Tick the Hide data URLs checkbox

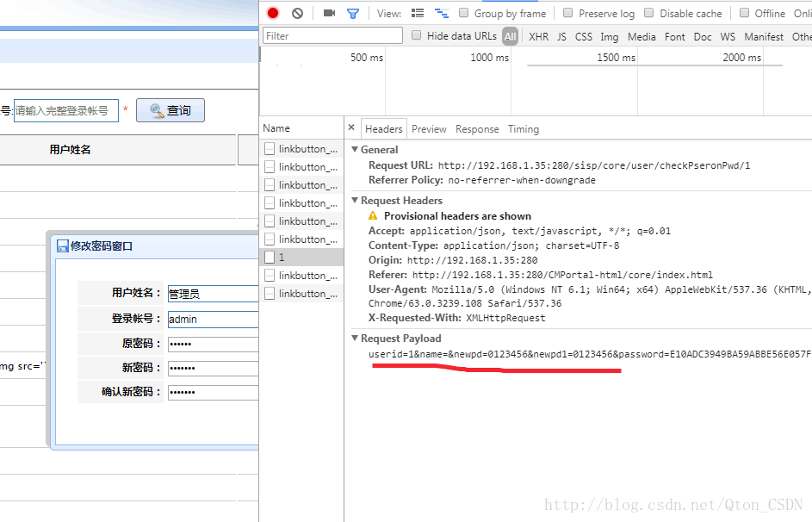pyautogui.click(x=417, y=35)
